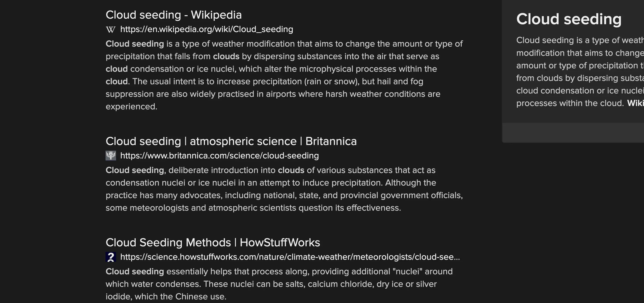Screen dimensions: 644x303
Task: Click bold 'Cloud seeding' starting the Wikipedia snippet
Action: (x=135, y=44)
